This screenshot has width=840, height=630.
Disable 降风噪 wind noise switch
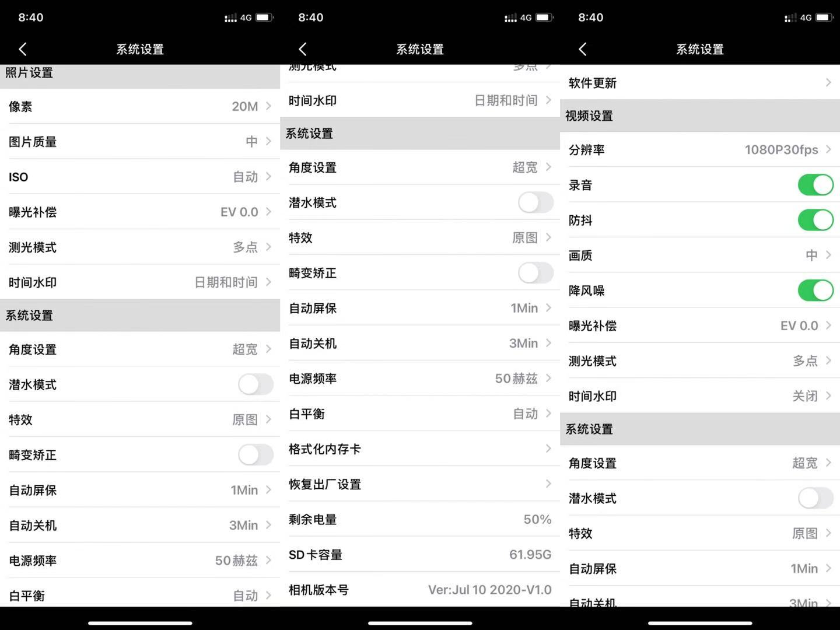pos(815,290)
